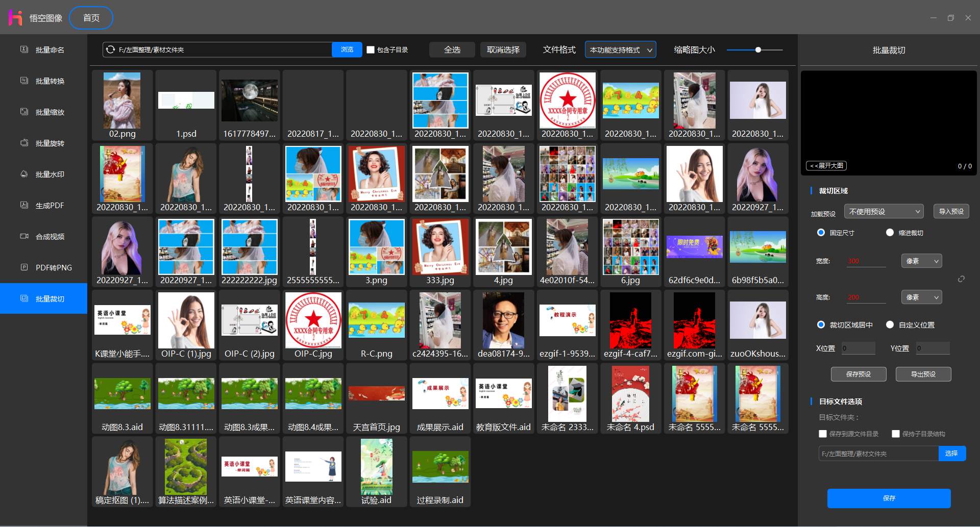Viewport: 980px width, 527px height.
Task: Select the 裁切区域居中 radio option
Action: click(821, 325)
